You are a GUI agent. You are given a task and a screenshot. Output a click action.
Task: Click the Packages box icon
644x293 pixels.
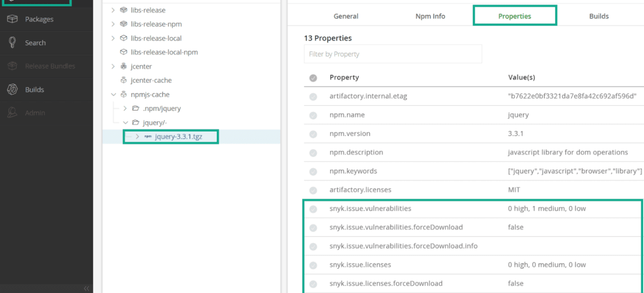coord(12,19)
